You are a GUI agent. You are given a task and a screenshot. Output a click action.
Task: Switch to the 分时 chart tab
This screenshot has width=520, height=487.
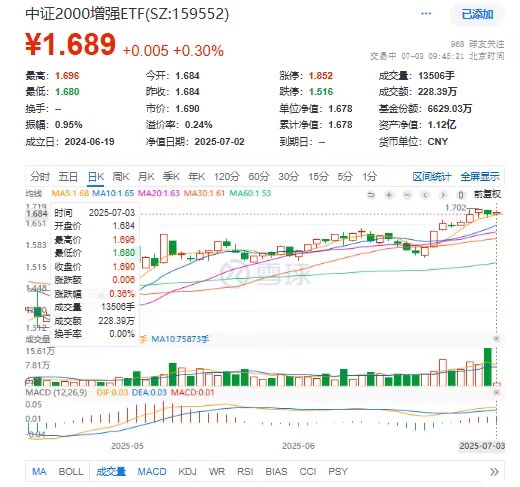40,176
